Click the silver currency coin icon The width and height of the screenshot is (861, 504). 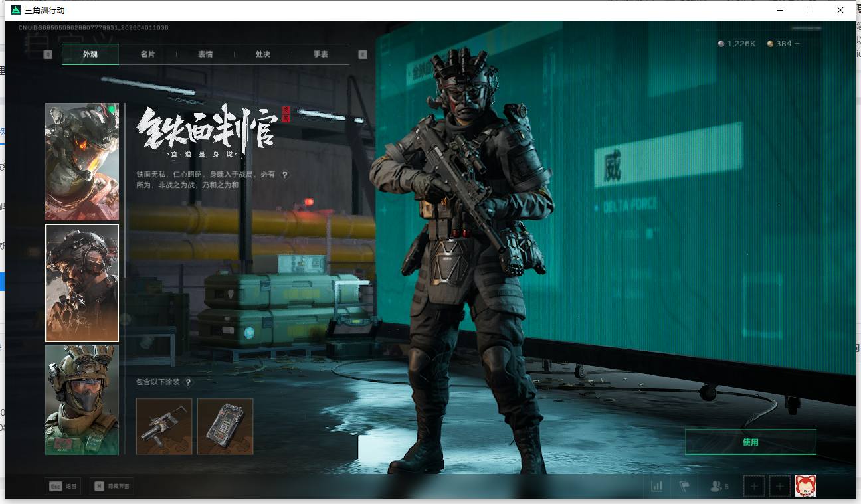pyautogui.click(x=721, y=44)
